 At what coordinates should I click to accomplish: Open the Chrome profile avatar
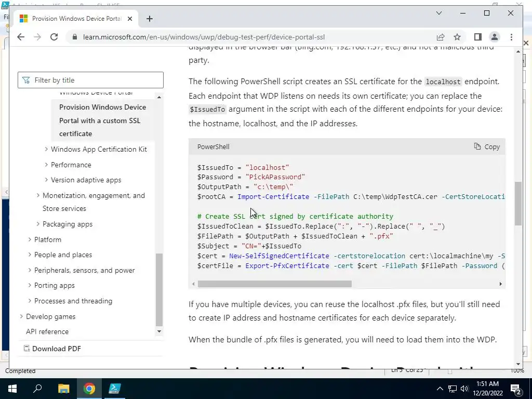click(x=495, y=37)
